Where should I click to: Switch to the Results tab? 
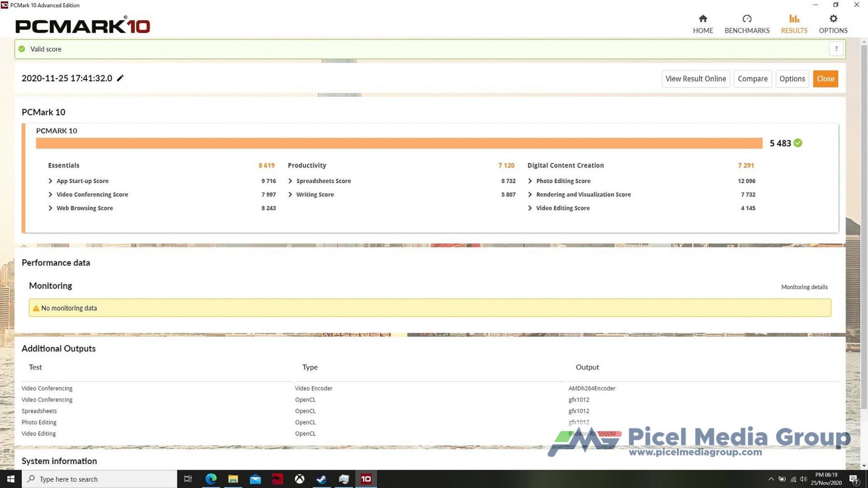pos(794,24)
